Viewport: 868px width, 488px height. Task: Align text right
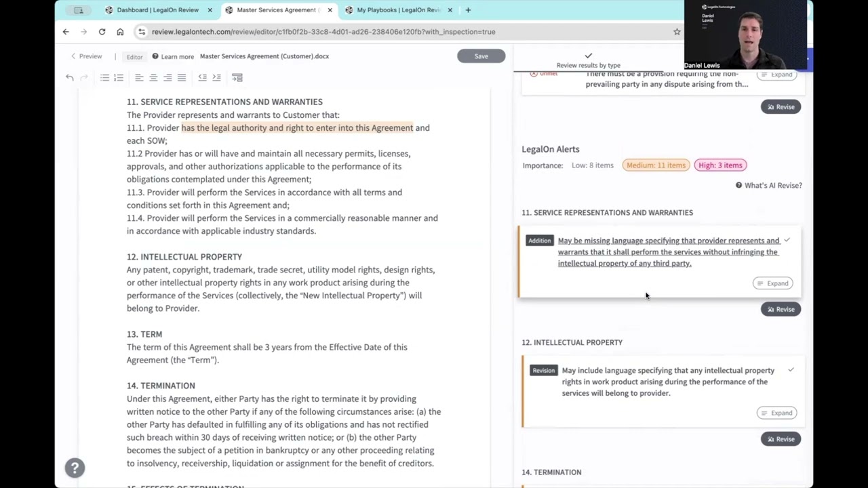click(167, 78)
